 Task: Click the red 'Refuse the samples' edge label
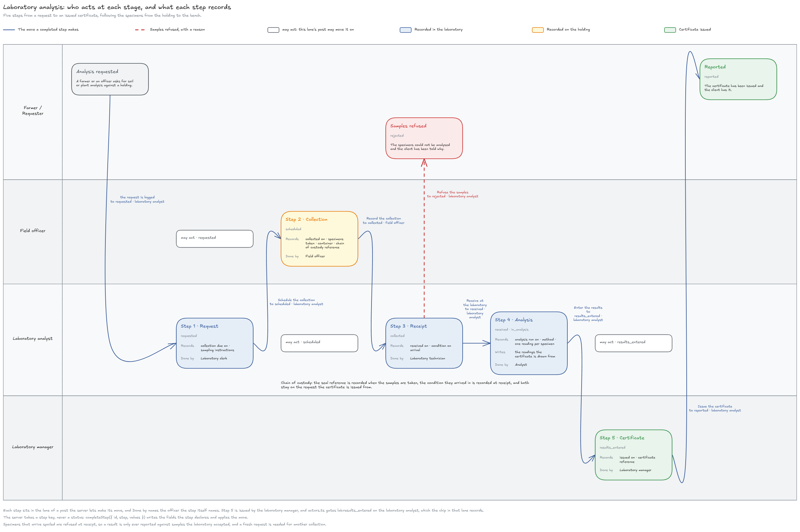pos(452,194)
